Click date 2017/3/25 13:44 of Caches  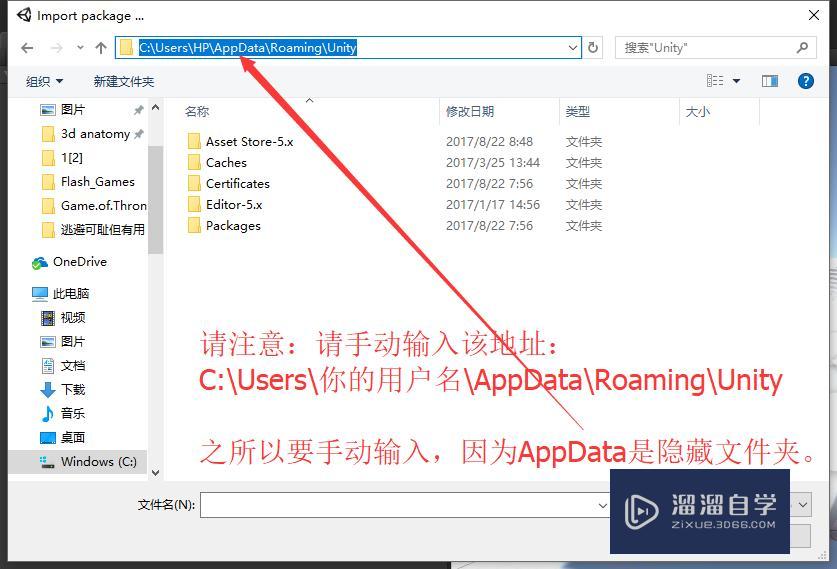pyautogui.click(x=493, y=162)
